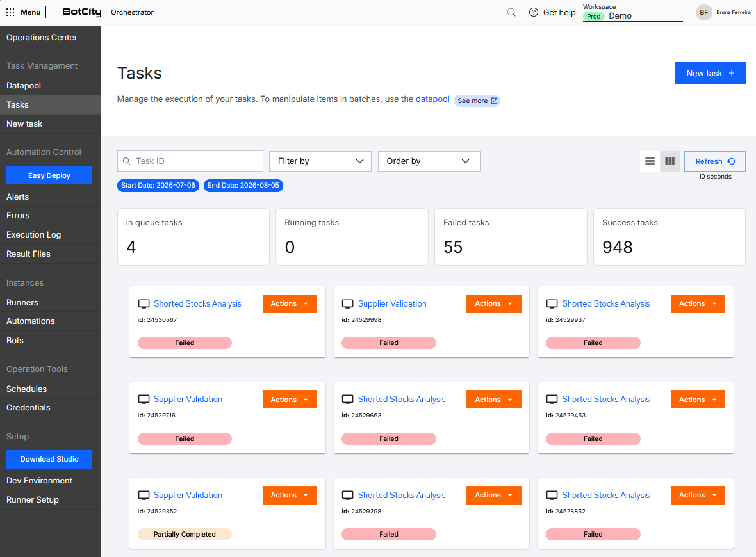
Task: Open the apps grid Menu icon
Action: pos(10,12)
